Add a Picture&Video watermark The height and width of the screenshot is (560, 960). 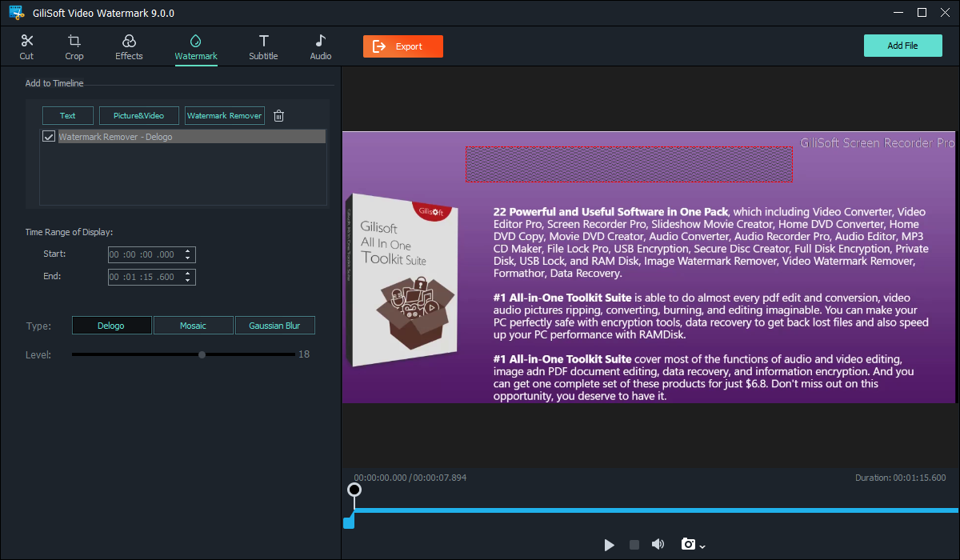[x=138, y=116]
